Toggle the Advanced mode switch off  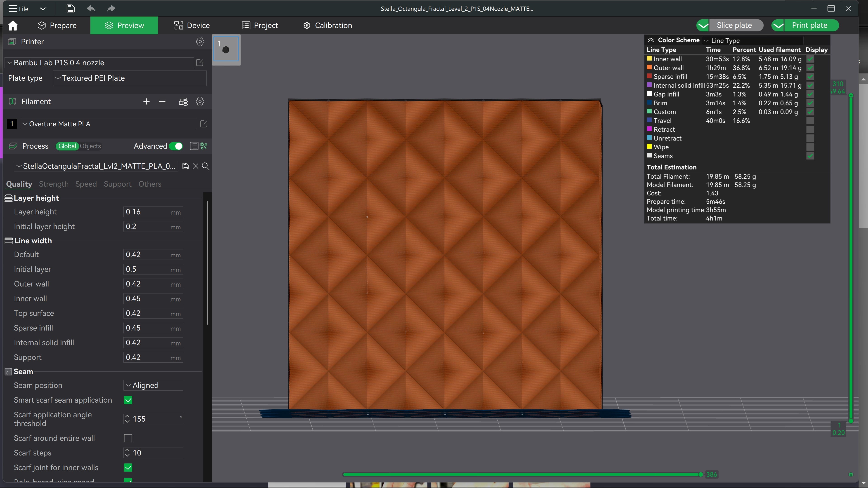pos(176,146)
